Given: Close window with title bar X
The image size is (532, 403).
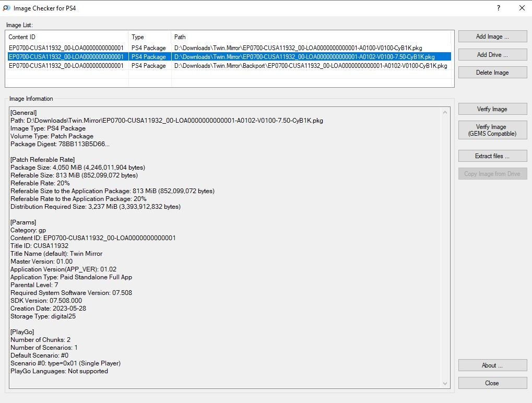Looking at the screenshot, I should [522, 8].
